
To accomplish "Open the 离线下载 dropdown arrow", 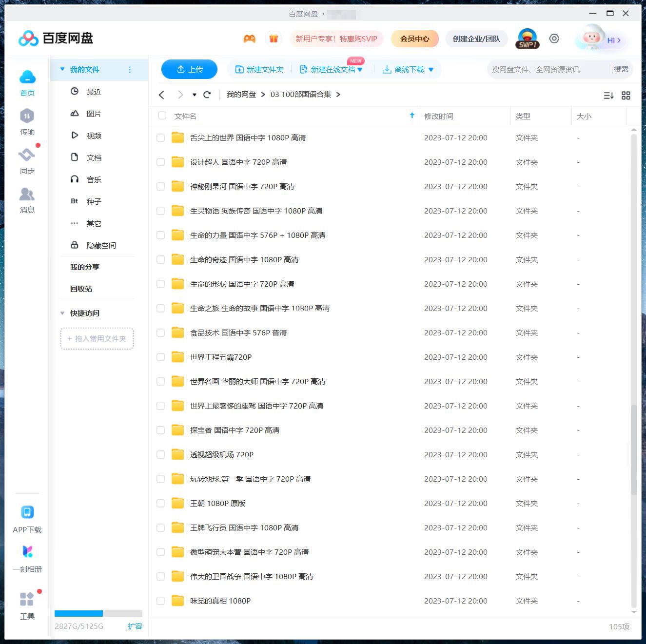I will [431, 69].
